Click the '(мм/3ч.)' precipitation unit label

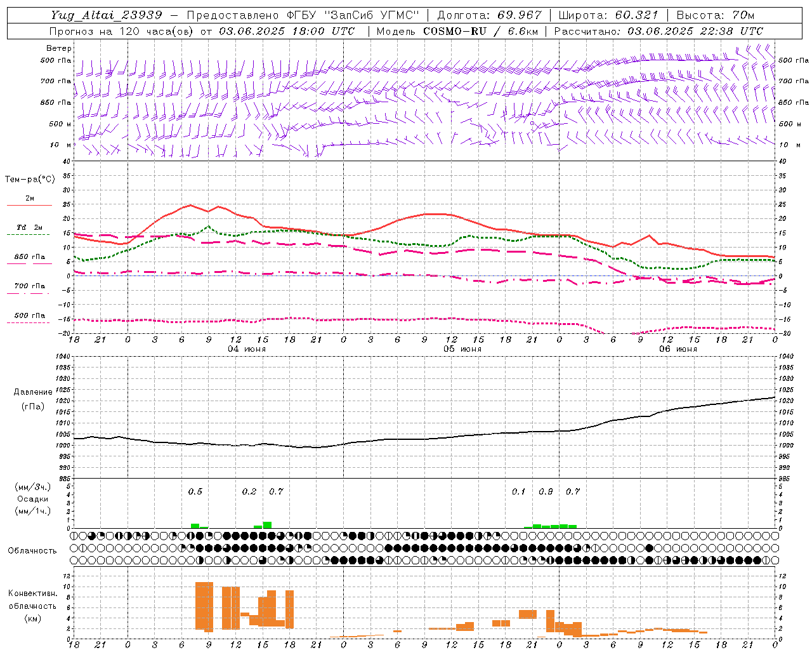tap(32, 487)
